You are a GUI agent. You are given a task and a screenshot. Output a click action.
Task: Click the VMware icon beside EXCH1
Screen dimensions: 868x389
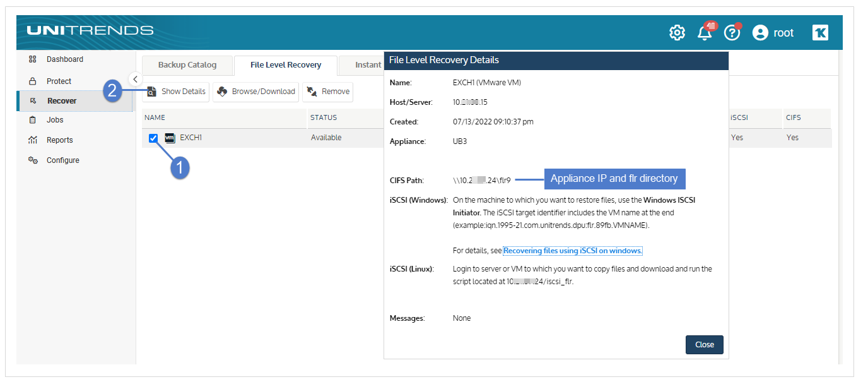170,138
